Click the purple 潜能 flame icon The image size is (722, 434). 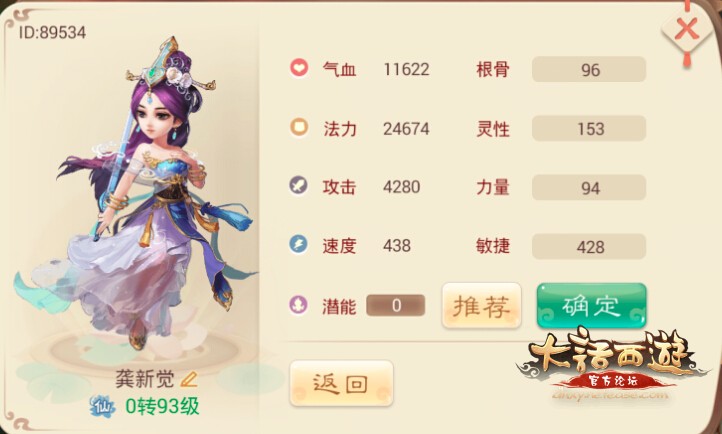coord(299,304)
